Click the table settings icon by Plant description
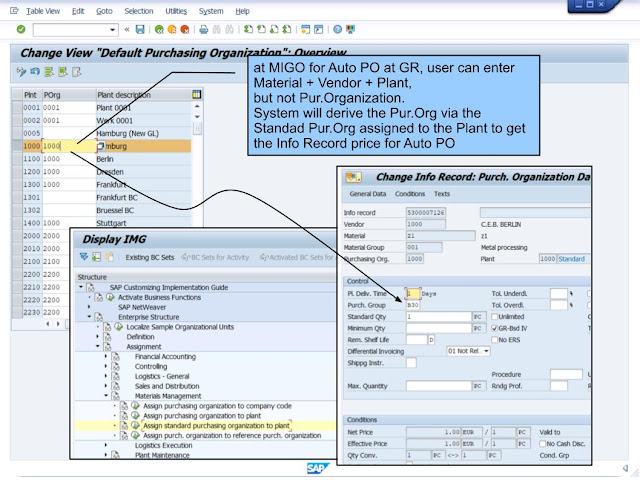This screenshot has width=640, height=480. click(196, 95)
